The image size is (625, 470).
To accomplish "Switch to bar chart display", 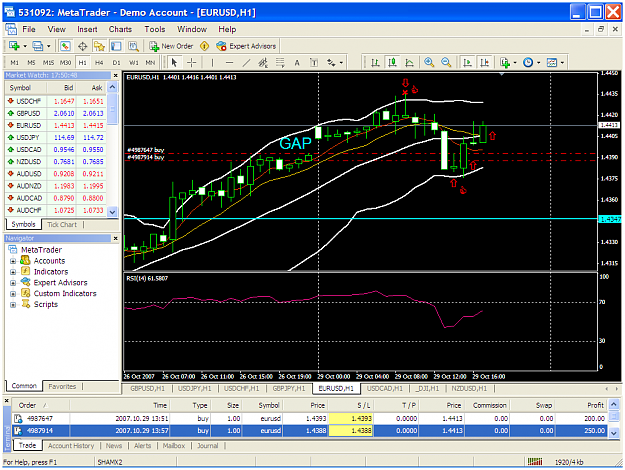I will [375, 63].
